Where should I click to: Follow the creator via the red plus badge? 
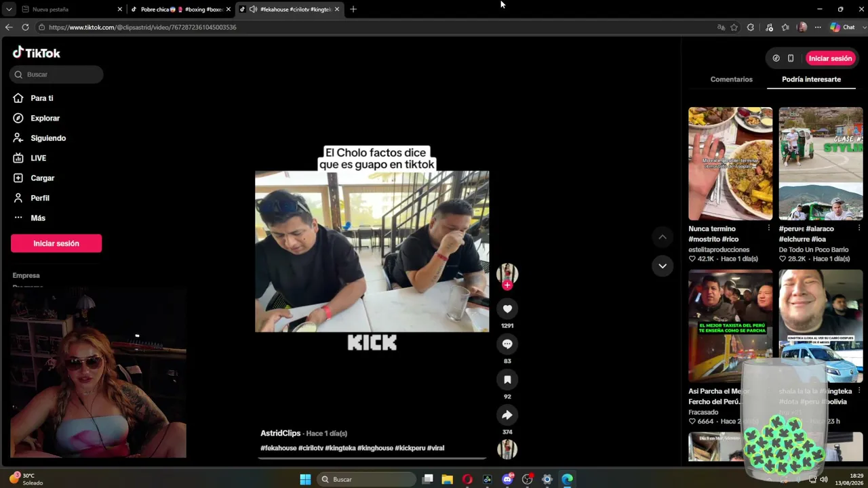(x=507, y=285)
